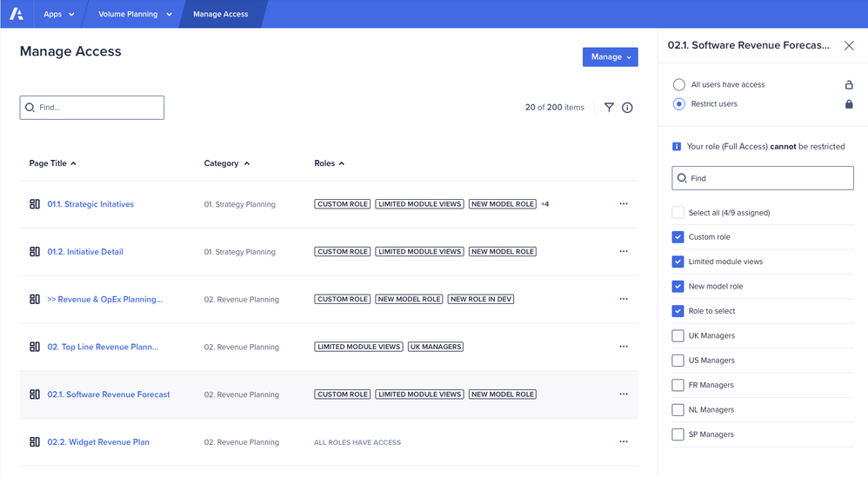
Task: Open more options for 01.1. Strategic Initiatives
Action: (624, 204)
